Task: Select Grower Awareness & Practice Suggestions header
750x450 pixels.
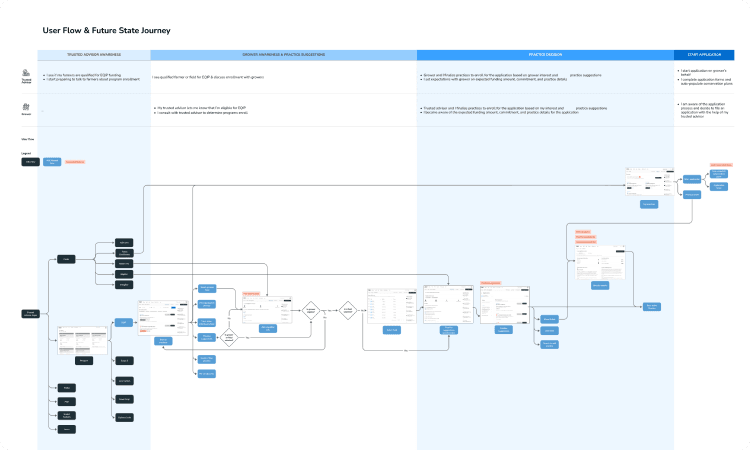Action: [284, 55]
